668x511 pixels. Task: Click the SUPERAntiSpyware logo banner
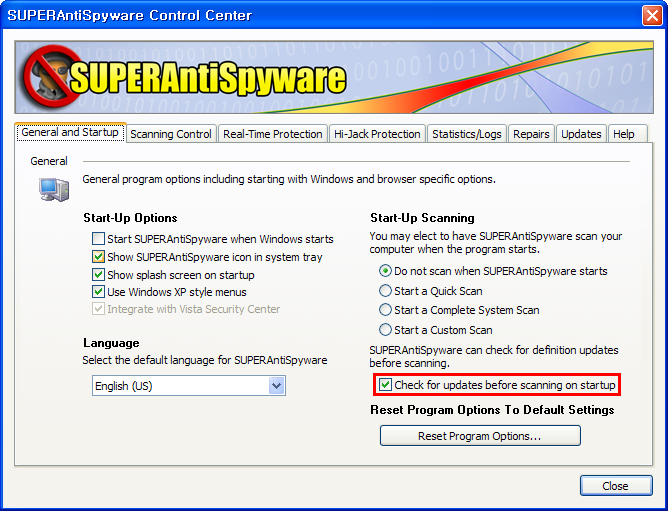(334, 77)
